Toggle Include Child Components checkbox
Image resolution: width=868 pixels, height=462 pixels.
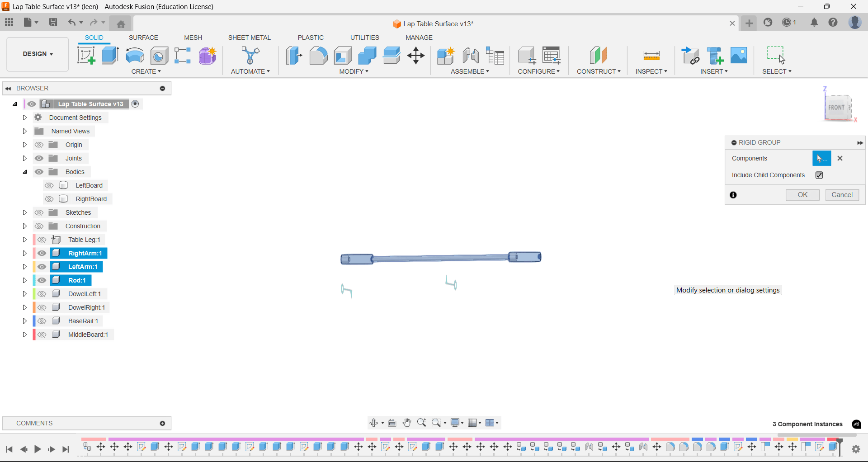click(x=819, y=175)
